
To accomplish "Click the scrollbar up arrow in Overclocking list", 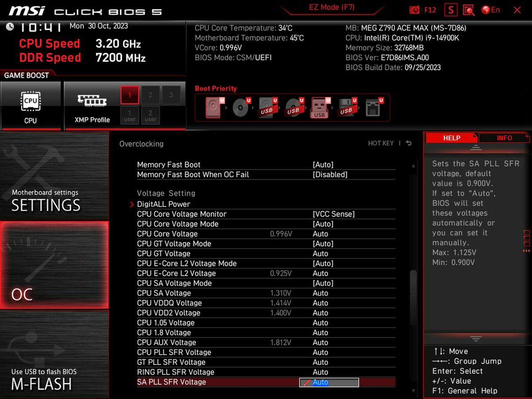I will pos(413,166).
